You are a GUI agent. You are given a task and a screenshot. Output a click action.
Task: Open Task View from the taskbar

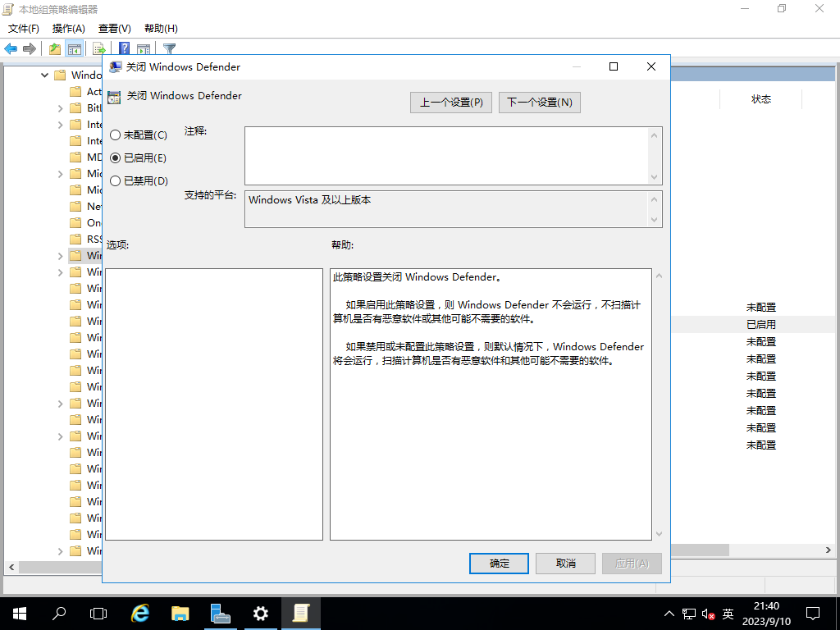pos(98,614)
